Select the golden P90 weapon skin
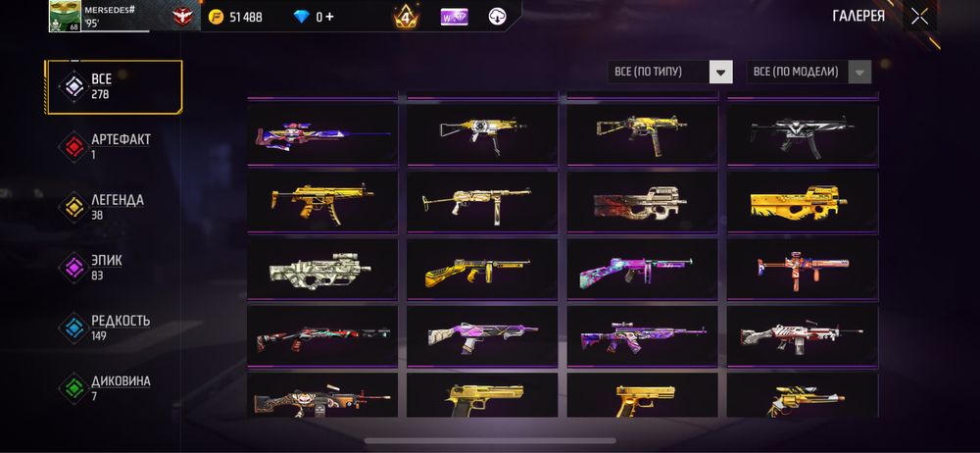The width and height of the screenshot is (980, 453). (803, 202)
